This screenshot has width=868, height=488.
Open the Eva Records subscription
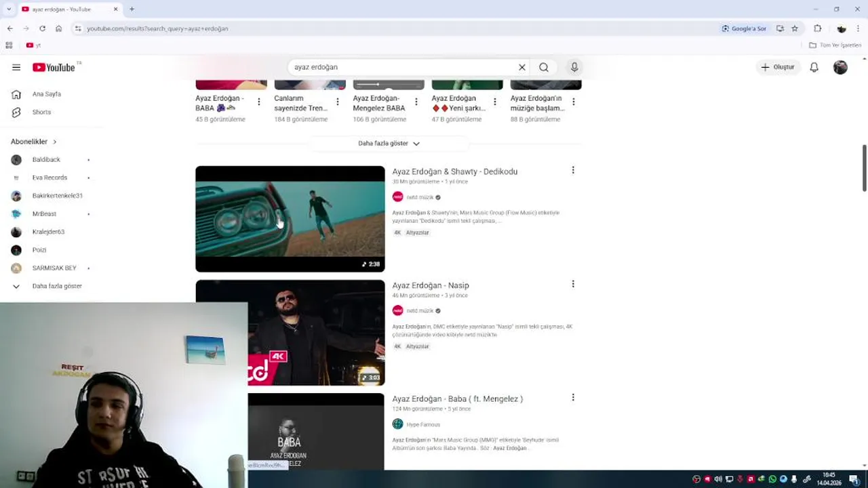[51, 178]
